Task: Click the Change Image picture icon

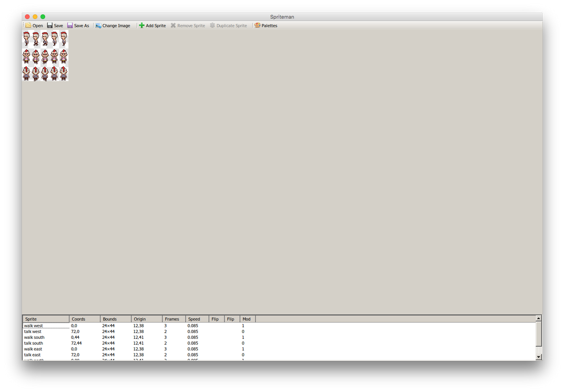Action: (98, 26)
